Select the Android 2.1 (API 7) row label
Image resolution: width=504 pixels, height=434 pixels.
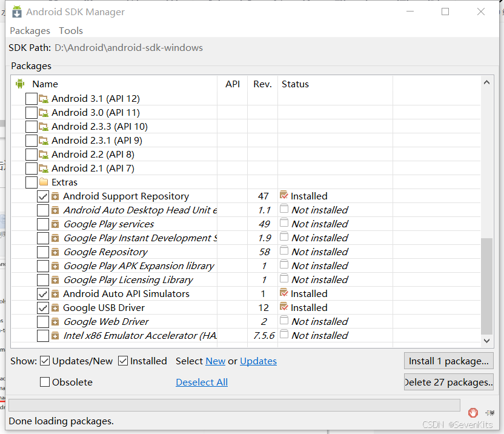[x=93, y=169]
